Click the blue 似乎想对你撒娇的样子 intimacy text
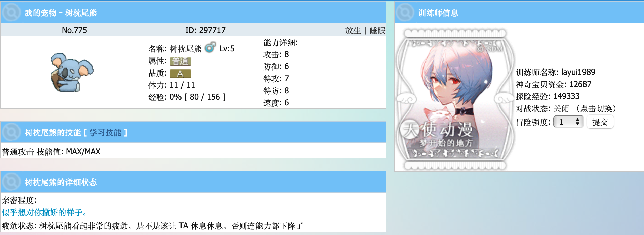The image size is (644, 235). 45,213
